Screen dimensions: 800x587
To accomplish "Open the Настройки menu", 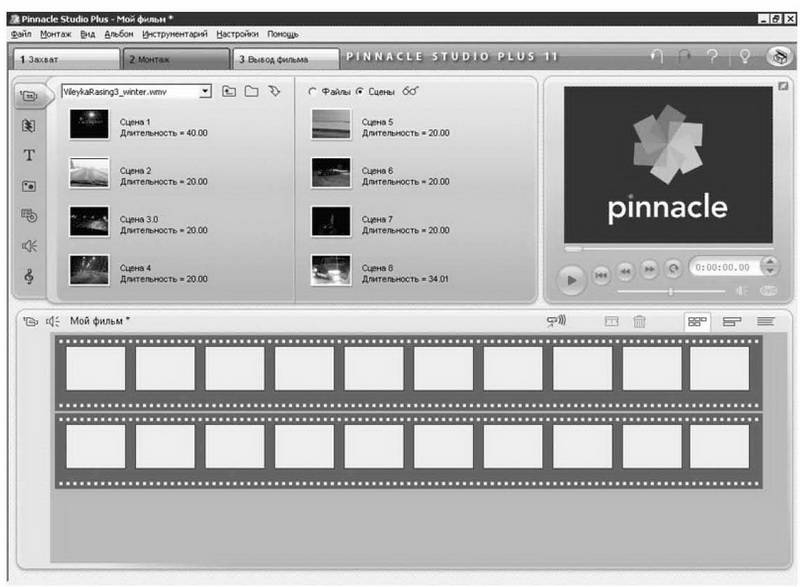I will pos(237,34).
